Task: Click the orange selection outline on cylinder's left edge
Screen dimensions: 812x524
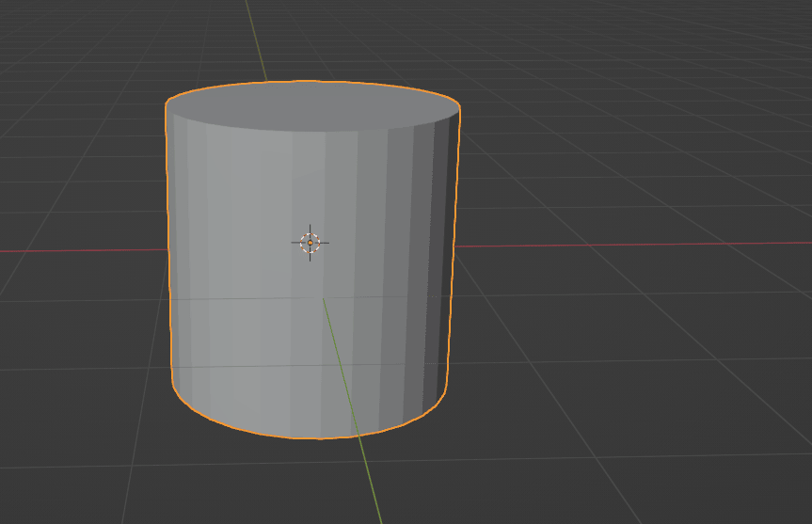Action: 168,245
